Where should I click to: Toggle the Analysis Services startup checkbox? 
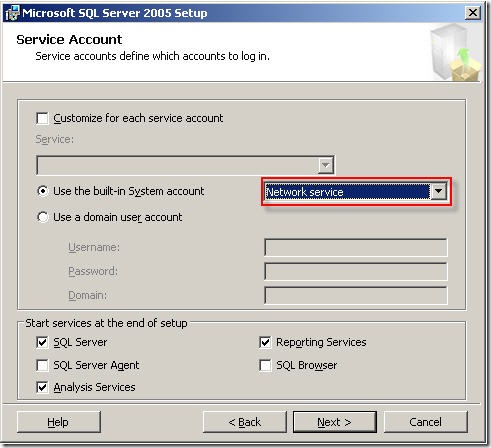click(x=42, y=387)
